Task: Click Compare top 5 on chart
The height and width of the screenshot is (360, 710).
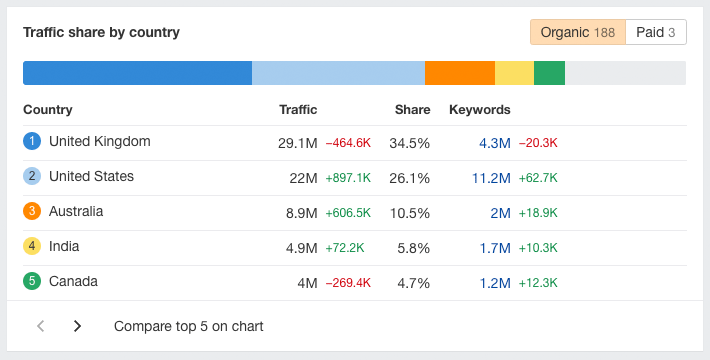Action: pos(188,326)
